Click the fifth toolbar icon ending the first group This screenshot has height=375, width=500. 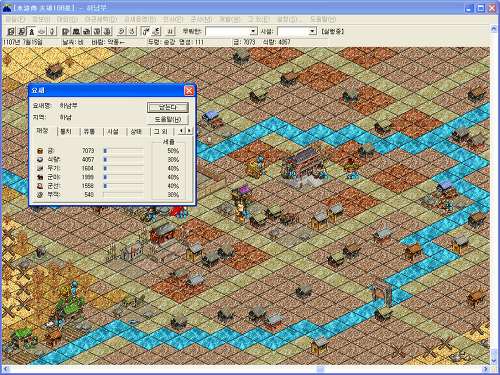coord(52,31)
